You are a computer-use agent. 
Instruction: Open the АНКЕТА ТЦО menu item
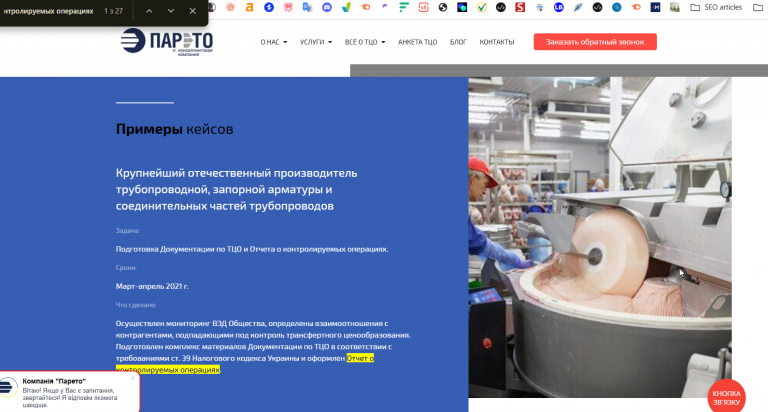pyautogui.click(x=417, y=42)
